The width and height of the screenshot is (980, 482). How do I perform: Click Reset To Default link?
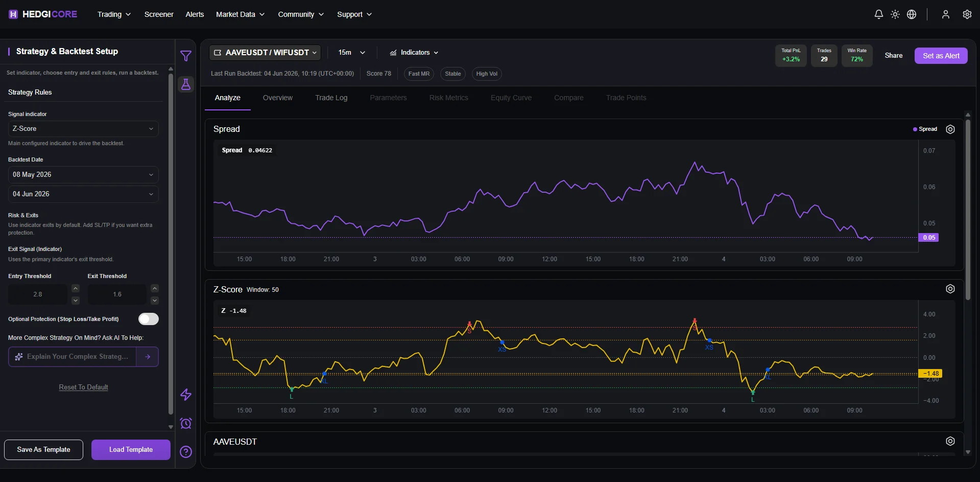(x=83, y=387)
